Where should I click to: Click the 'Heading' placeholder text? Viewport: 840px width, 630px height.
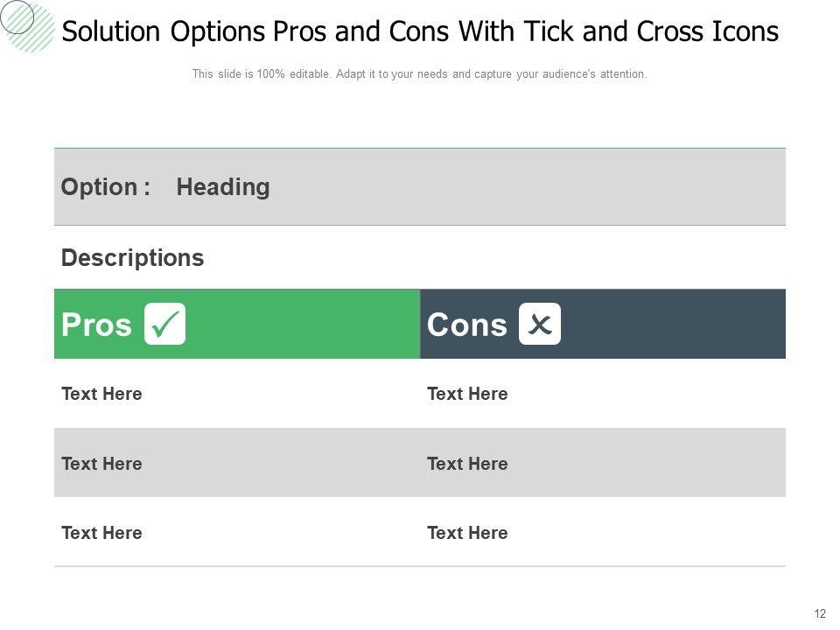coord(223,187)
